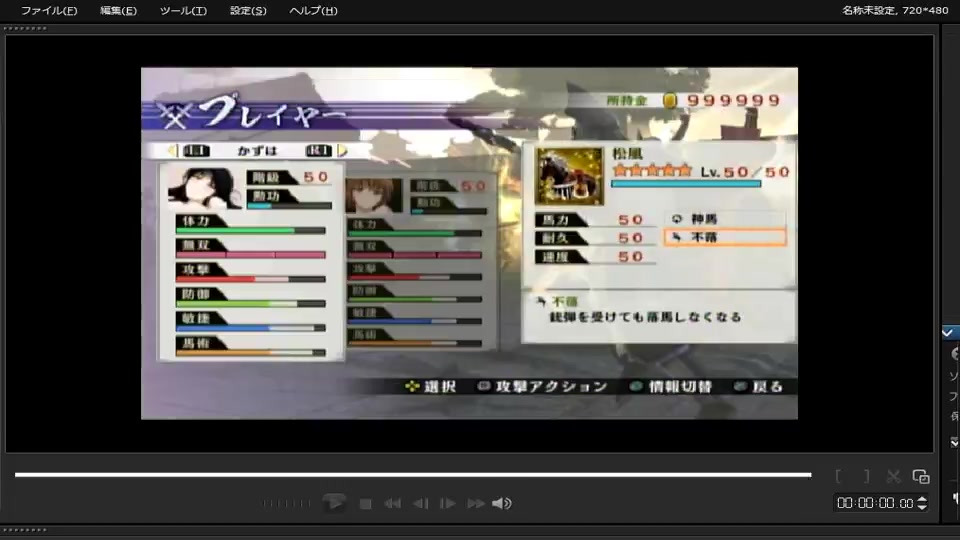Click the Stop button

(x=366, y=503)
